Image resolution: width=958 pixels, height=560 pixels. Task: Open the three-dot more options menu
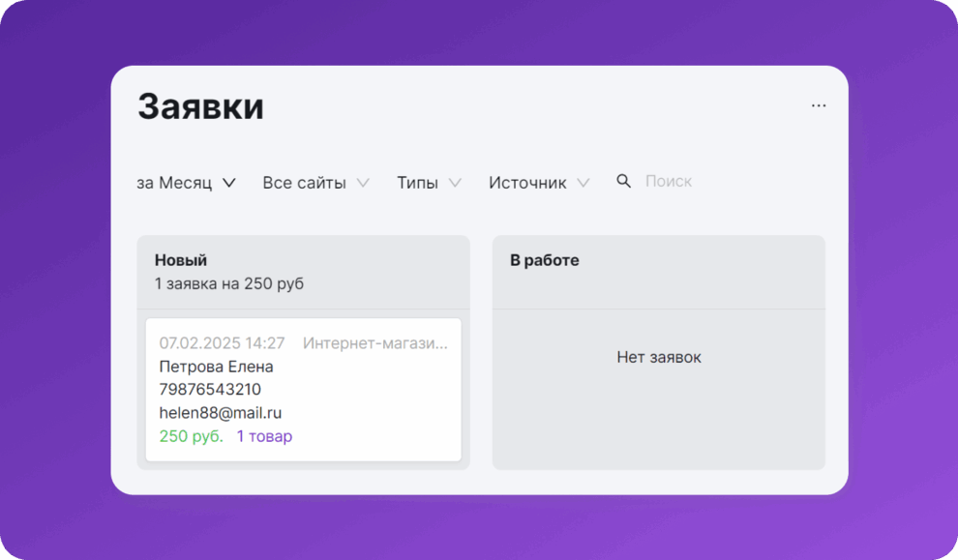(x=819, y=105)
